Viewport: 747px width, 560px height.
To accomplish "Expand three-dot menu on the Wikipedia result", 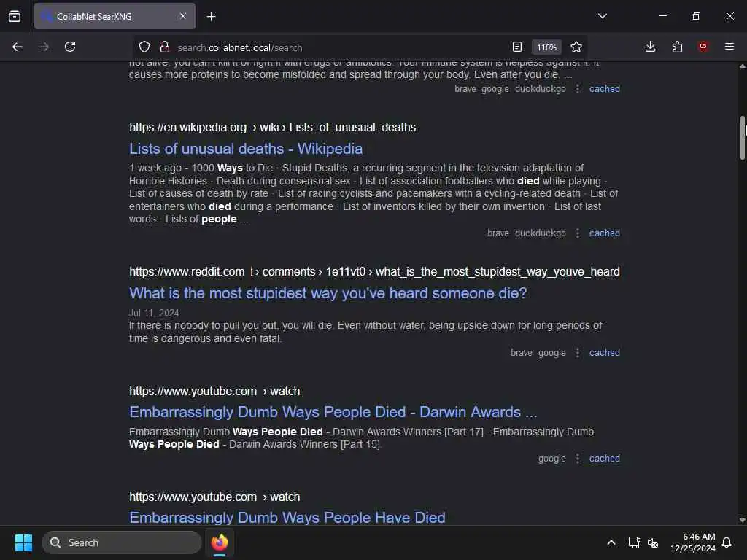I will pos(578,233).
